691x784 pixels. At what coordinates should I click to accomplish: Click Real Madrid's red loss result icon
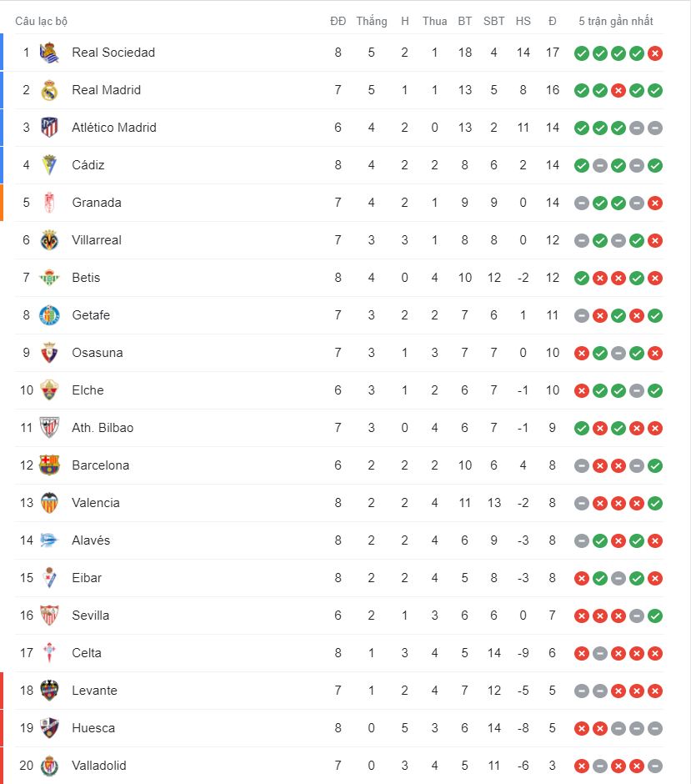click(x=618, y=91)
